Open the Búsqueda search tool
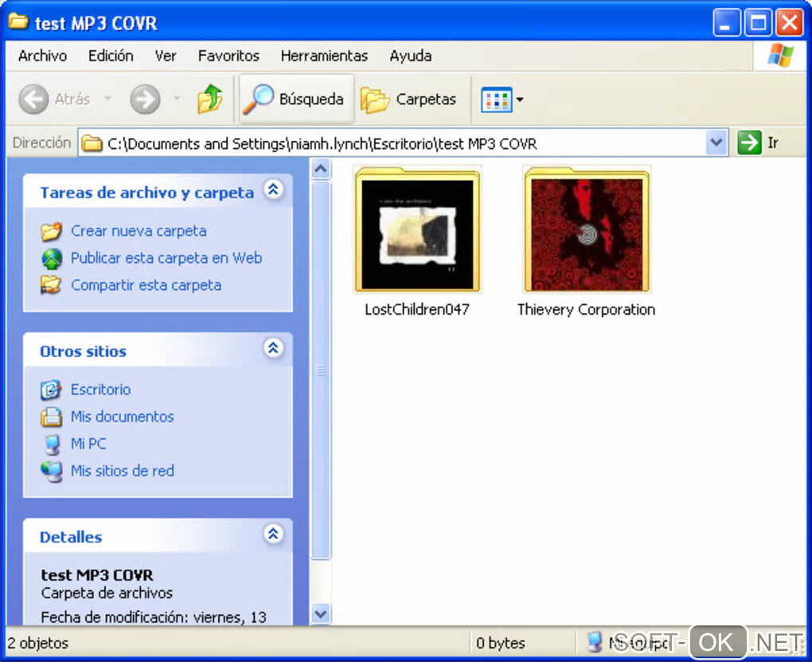This screenshot has height=662, width=812. click(295, 99)
